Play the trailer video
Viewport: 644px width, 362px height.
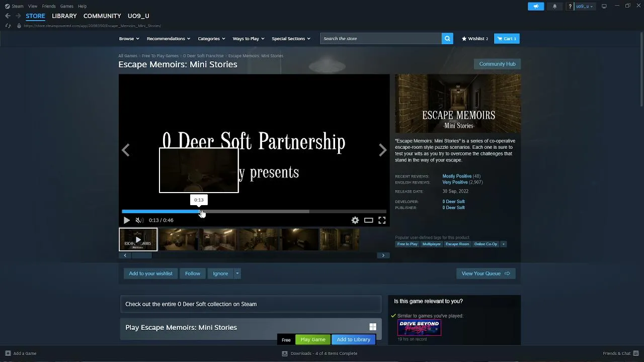[x=126, y=220]
